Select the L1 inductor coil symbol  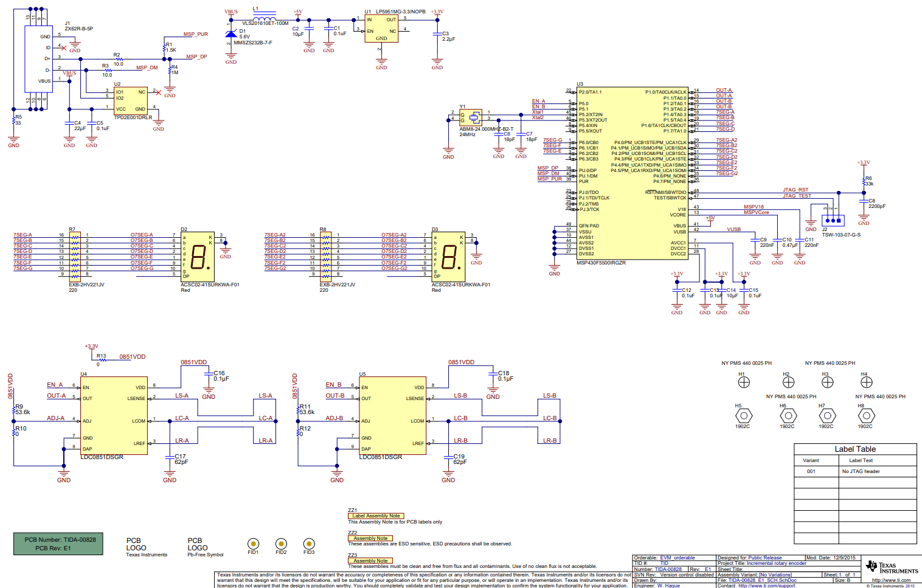tap(264, 18)
